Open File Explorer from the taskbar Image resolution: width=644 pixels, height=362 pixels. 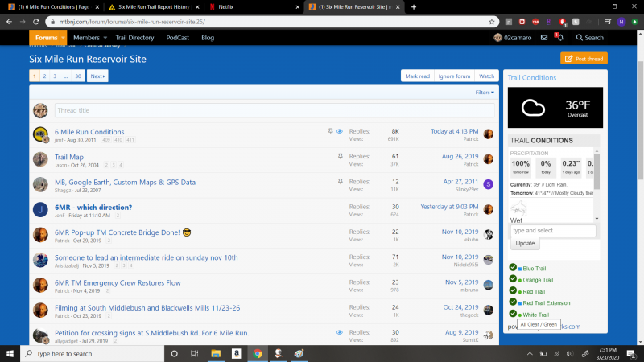(217, 354)
